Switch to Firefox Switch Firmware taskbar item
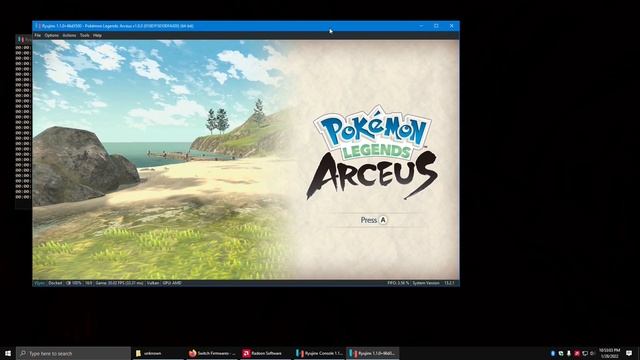640x360 pixels. [x=212, y=353]
